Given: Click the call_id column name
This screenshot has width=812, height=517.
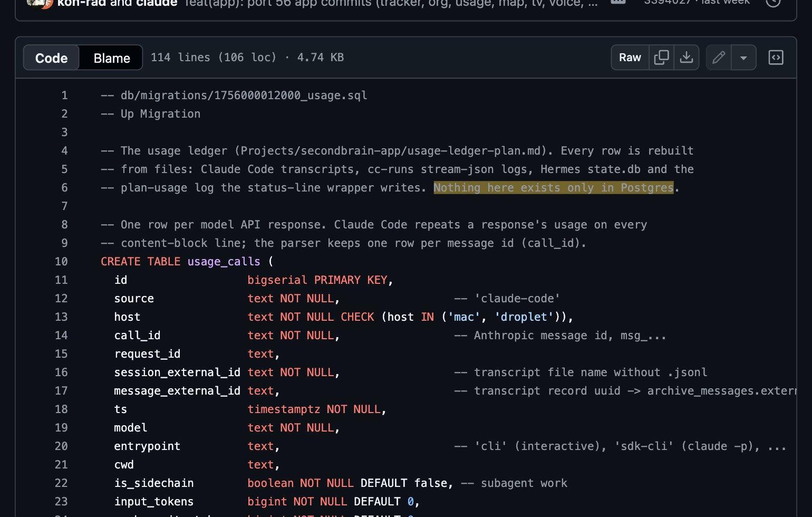Looking at the screenshot, I should (137, 336).
